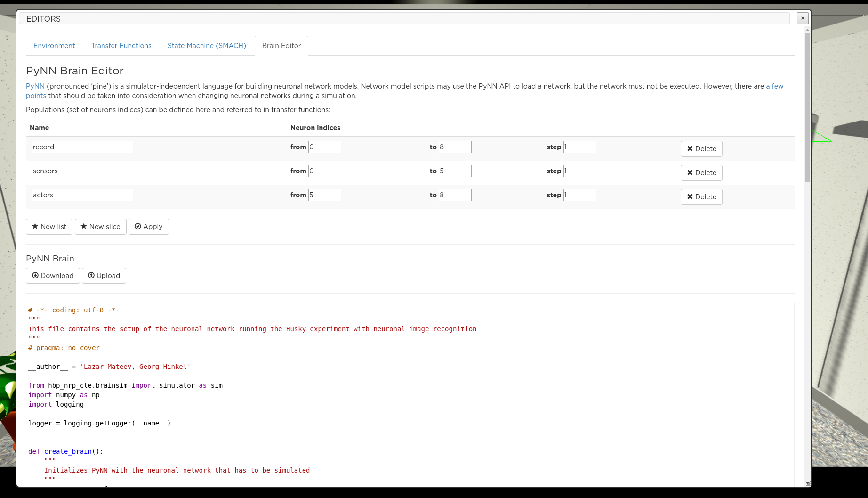The image size is (868, 498).
Task: Add a New slice population
Action: pyautogui.click(x=100, y=227)
